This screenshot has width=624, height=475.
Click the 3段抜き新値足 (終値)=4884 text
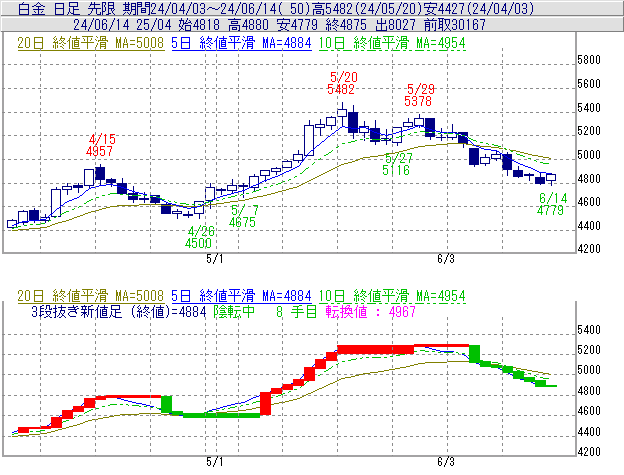click(x=119, y=311)
